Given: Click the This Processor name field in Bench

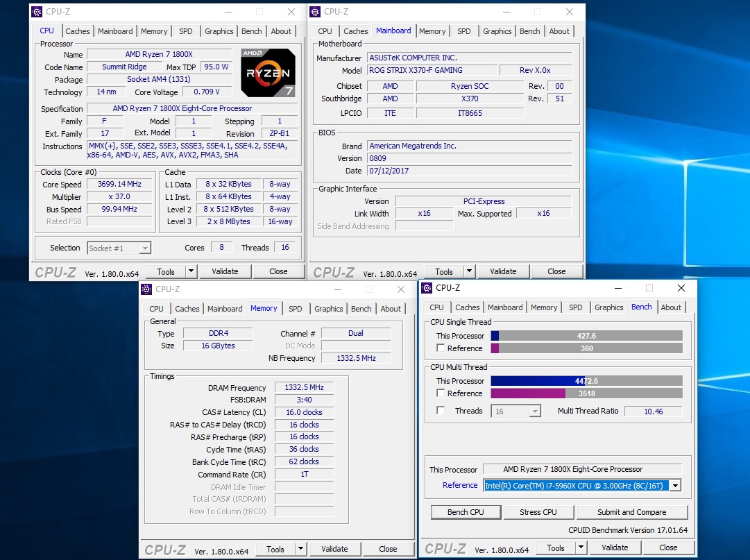Looking at the screenshot, I should [582, 469].
